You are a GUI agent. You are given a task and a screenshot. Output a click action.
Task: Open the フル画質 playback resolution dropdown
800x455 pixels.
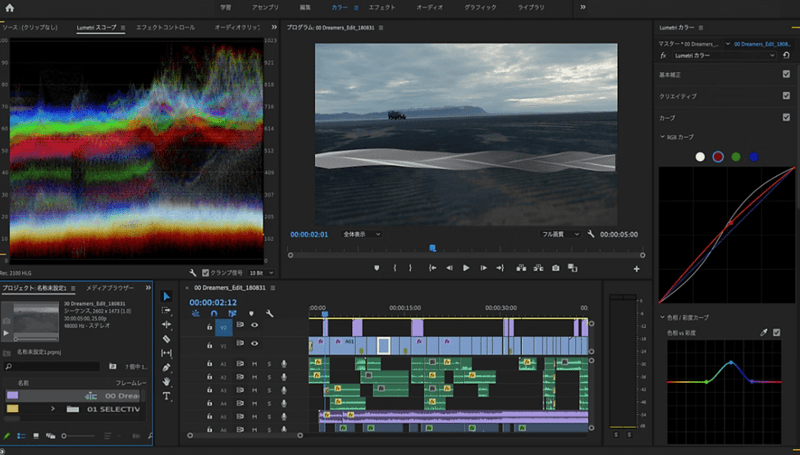coord(560,234)
